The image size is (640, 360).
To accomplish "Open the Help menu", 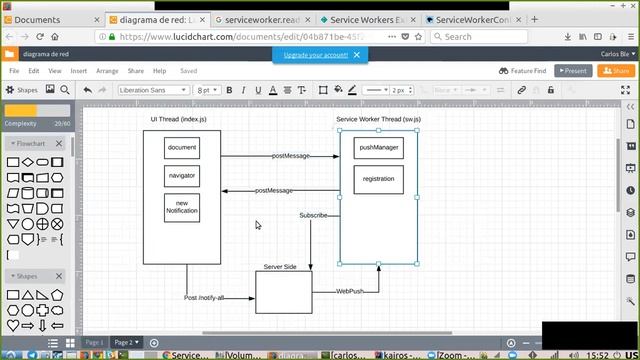I will (x=159, y=71).
